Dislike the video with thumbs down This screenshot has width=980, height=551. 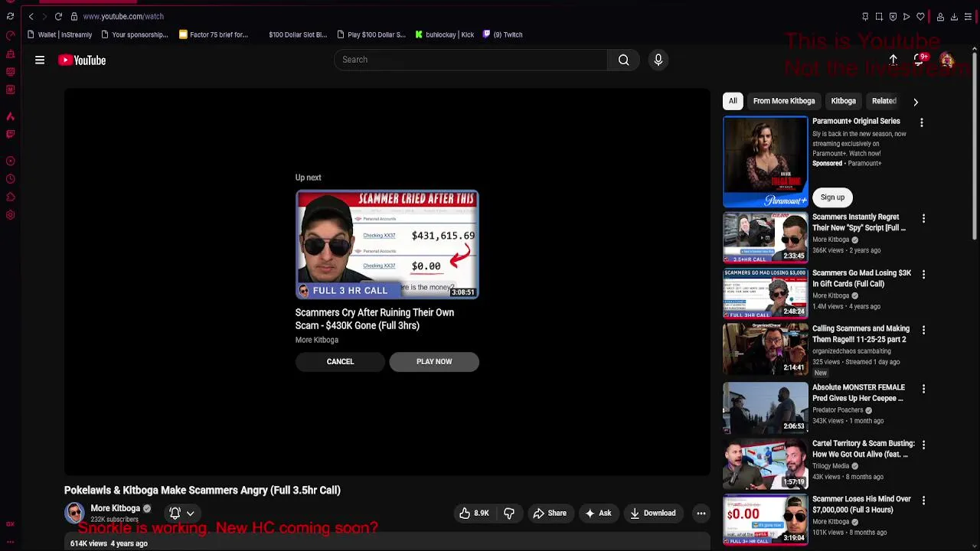[x=509, y=513]
